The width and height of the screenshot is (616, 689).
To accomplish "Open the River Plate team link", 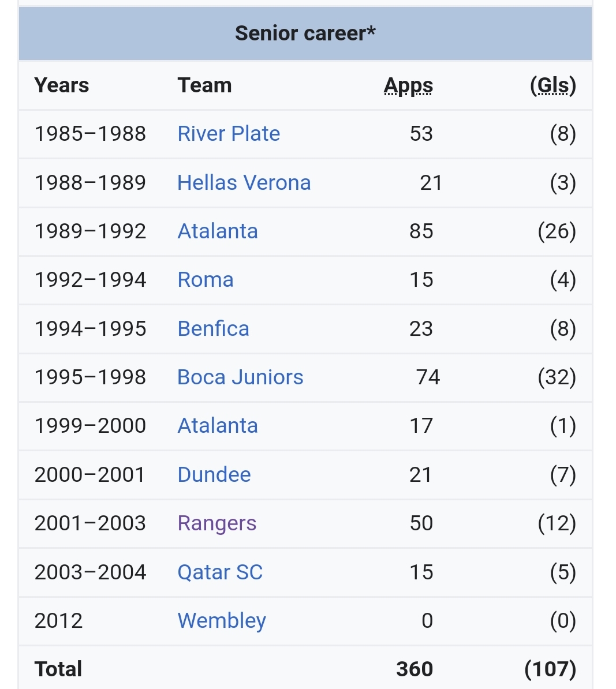I will (x=229, y=134).
